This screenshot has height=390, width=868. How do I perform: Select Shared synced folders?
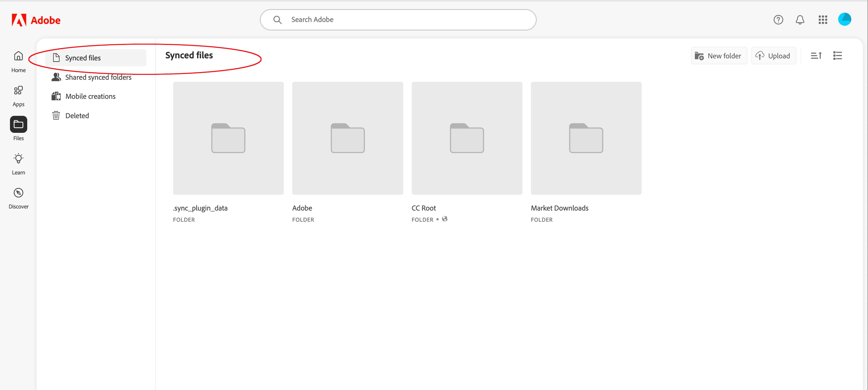pyautogui.click(x=98, y=77)
